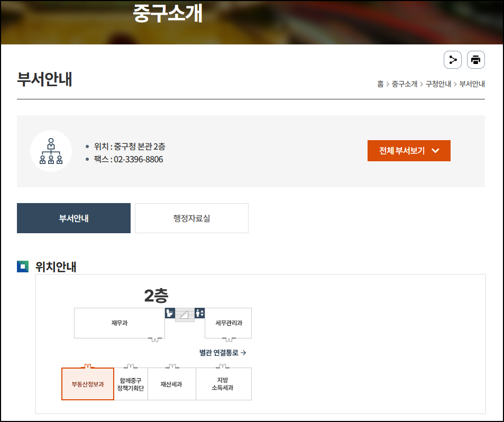Click the stairs icon on floor map

(x=185, y=315)
